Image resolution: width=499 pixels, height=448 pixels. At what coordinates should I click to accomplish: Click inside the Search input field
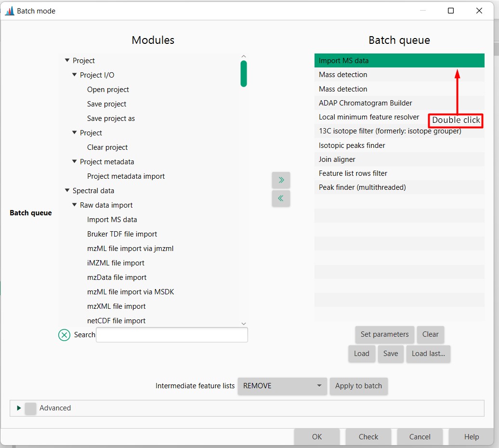click(x=171, y=334)
